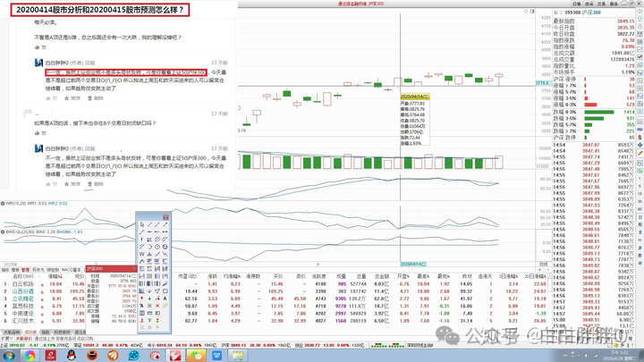This screenshot has width=644, height=362.
Task: Open the 行情 menu
Action: 577,4
